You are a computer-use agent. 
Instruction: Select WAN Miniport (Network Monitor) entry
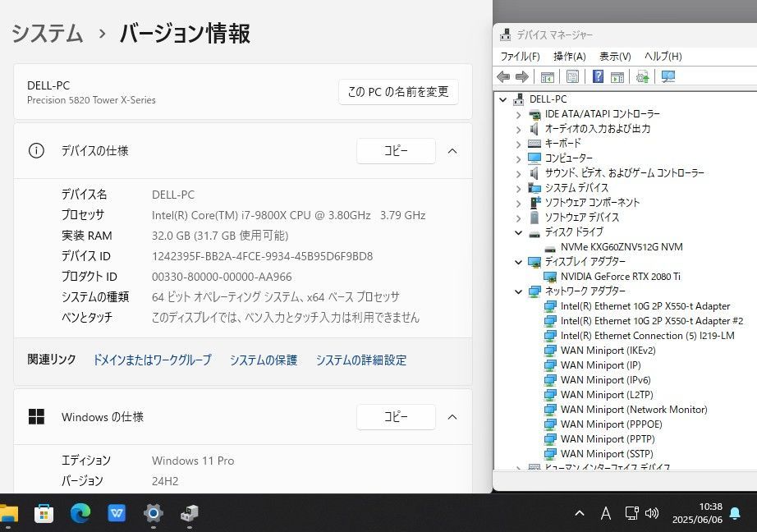(634, 410)
